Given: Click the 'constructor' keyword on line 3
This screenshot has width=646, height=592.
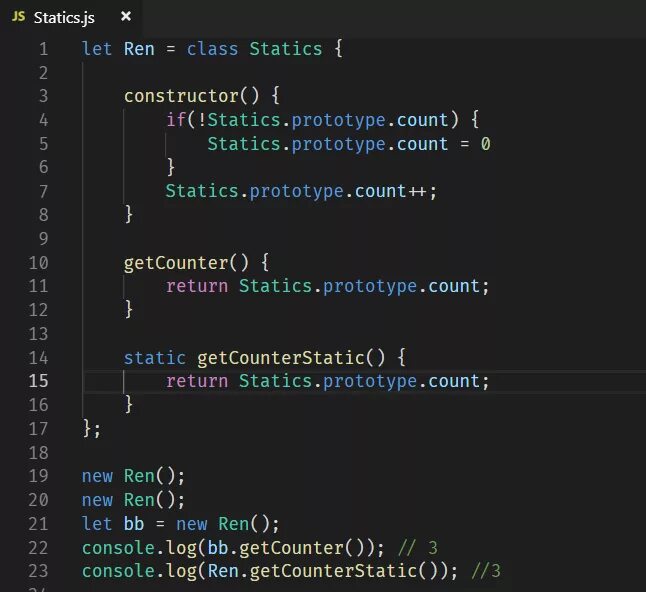Looking at the screenshot, I should pos(181,96).
